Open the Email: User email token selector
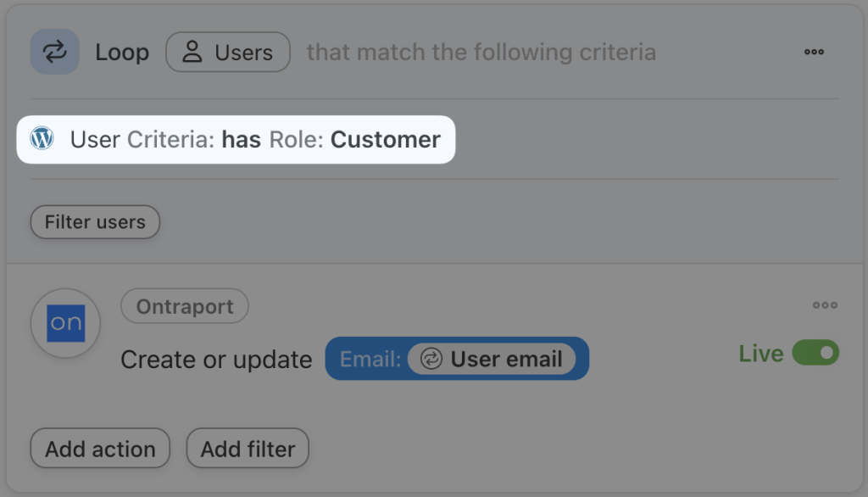 point(457,359)
